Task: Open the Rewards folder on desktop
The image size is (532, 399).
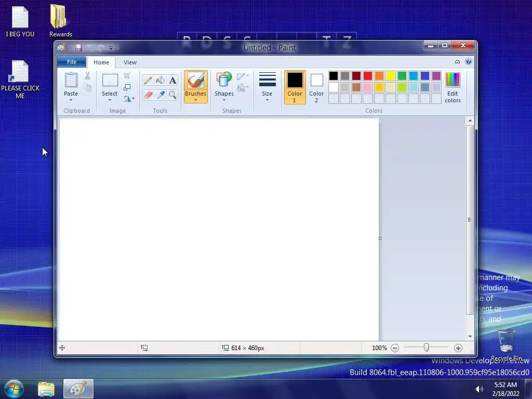Action: (x=60, y=20)
